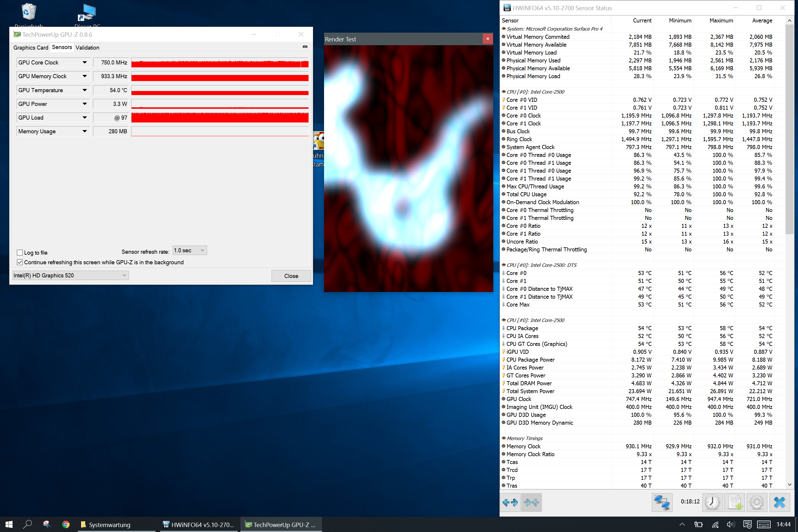798x532 pixels.
Task: Click HWiNFO expand columns arrows icon
Action: pos(510,503)
